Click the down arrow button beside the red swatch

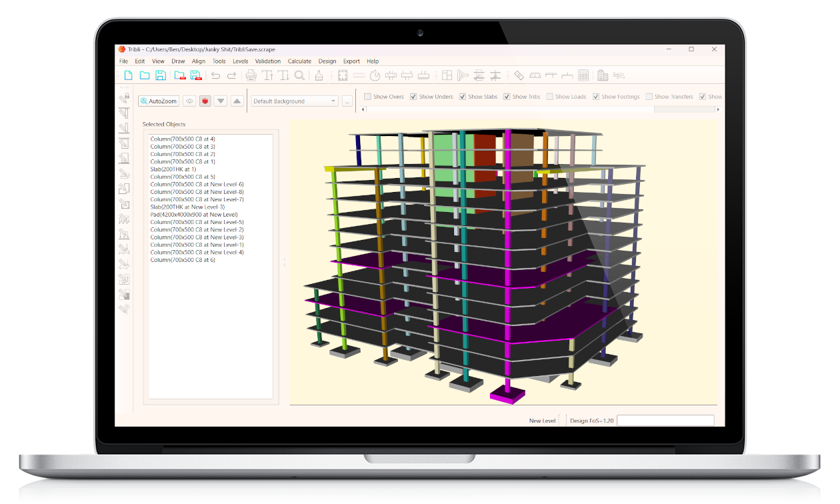tap(221, 100)
